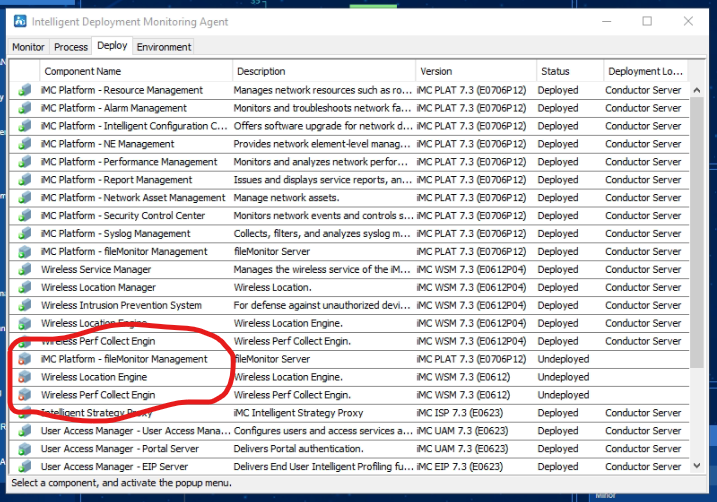Click 'Delivers Portal authentication.' description
717x502 pixels.
299,449
